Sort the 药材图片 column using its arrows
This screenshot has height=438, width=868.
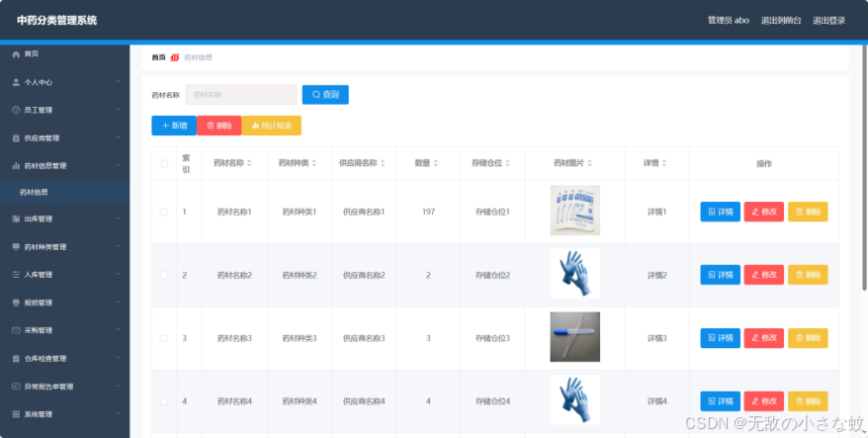point(589,163)
